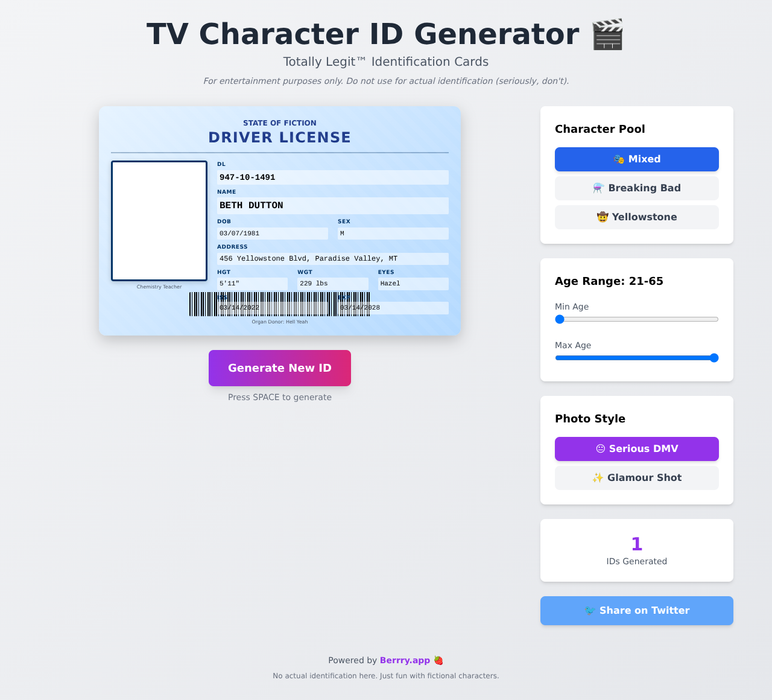
Task: Click the sparkles icon on Glamour Shot
Action: click(x=597, y=477)
